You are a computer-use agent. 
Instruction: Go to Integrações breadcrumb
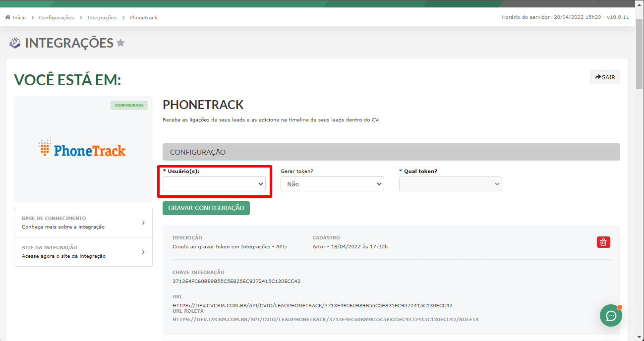(102, 17)
